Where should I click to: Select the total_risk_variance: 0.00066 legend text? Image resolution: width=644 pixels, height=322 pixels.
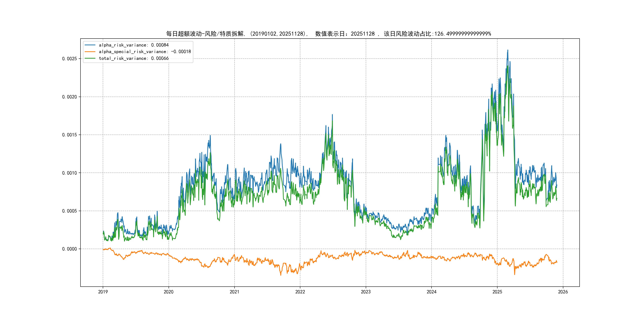pos(134,58)
